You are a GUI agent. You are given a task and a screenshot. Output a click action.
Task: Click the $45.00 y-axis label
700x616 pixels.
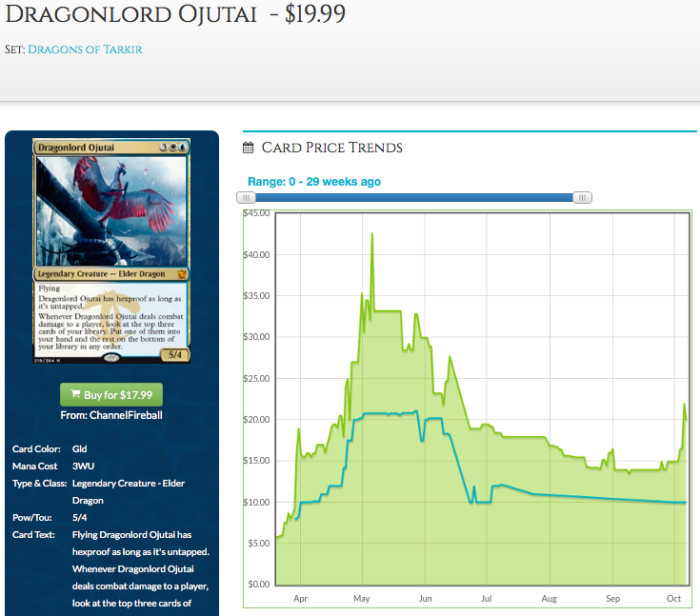(x=256, y=213)
